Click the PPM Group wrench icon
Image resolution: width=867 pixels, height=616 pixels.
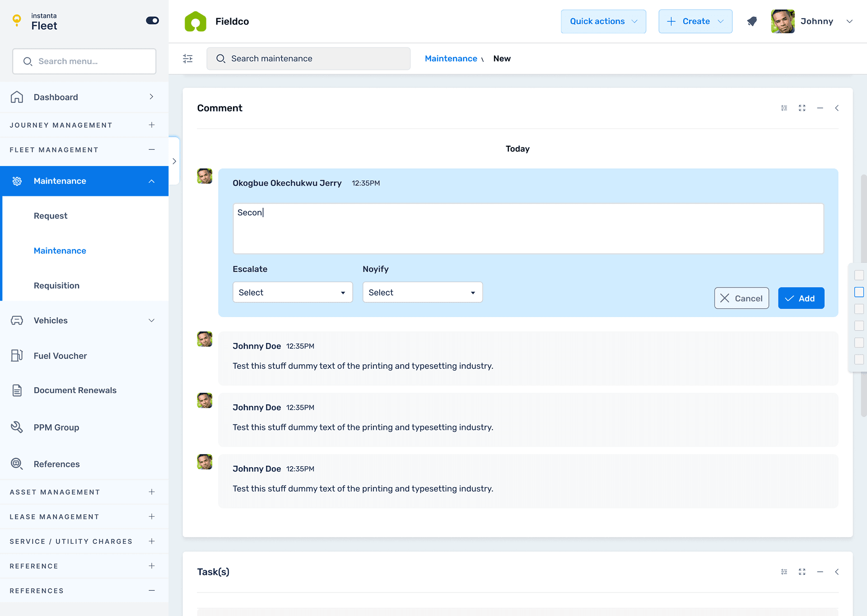coord(17,427)
